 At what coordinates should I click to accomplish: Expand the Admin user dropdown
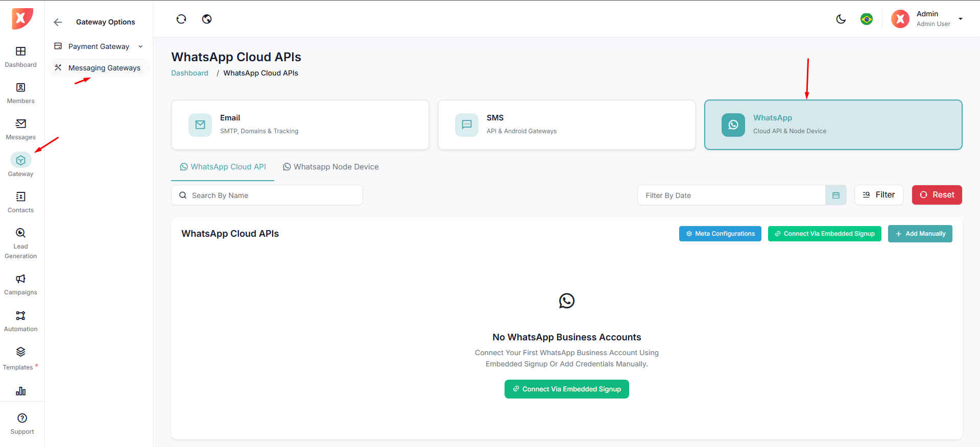pos(960,19)
